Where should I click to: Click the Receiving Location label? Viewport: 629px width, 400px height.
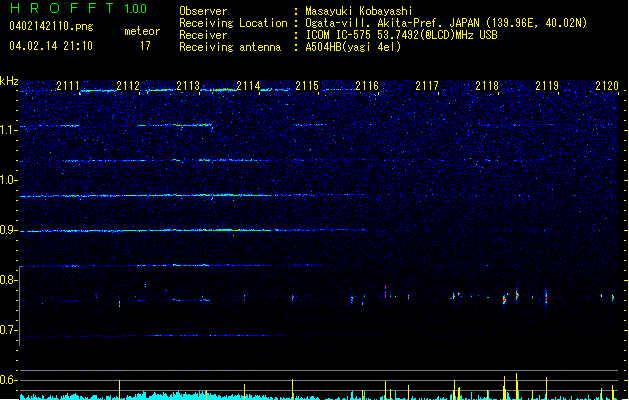click(233, 23)
